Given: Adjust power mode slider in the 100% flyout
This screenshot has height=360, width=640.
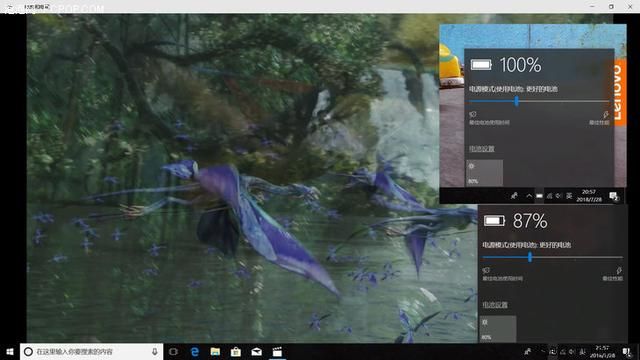Looking at the screenshot, I should pyautogui.click(x=516, y=101).
